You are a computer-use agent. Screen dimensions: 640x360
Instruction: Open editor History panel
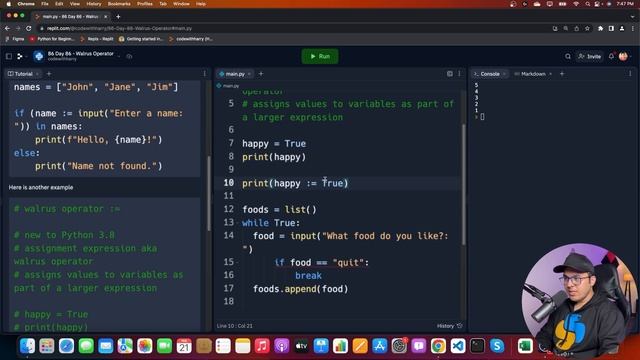click(449, 326)
